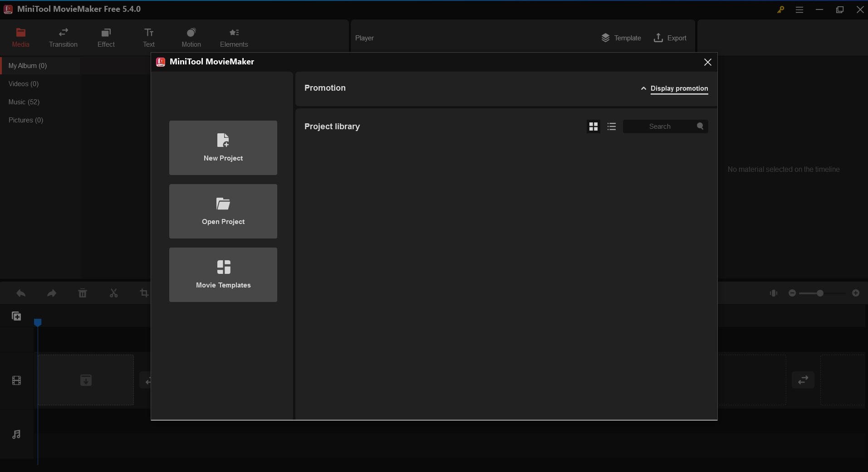This screenshot has width=868, height=472.
Task: Click the Redo arrow in timeline toolbar
Action: tap(52, 293)
